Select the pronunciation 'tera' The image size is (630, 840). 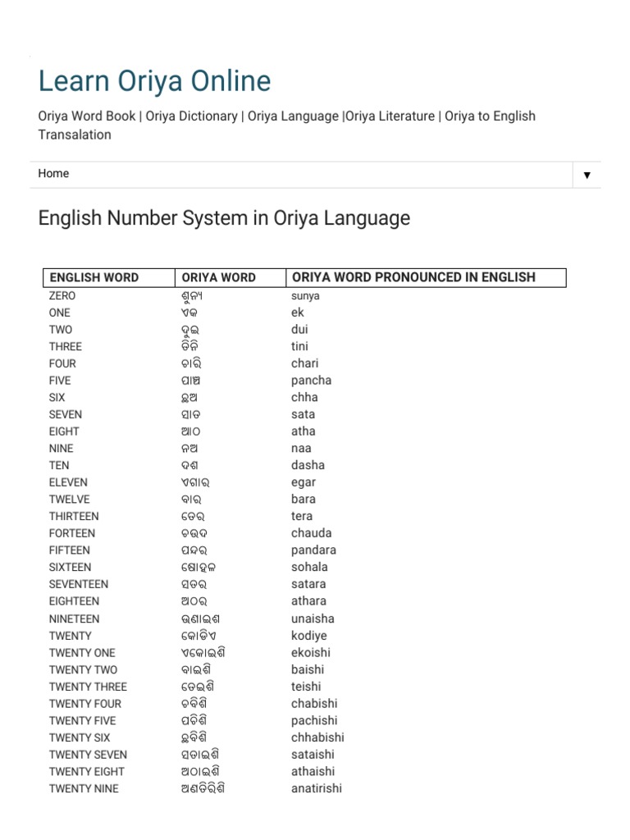click(x=302, y=517)
